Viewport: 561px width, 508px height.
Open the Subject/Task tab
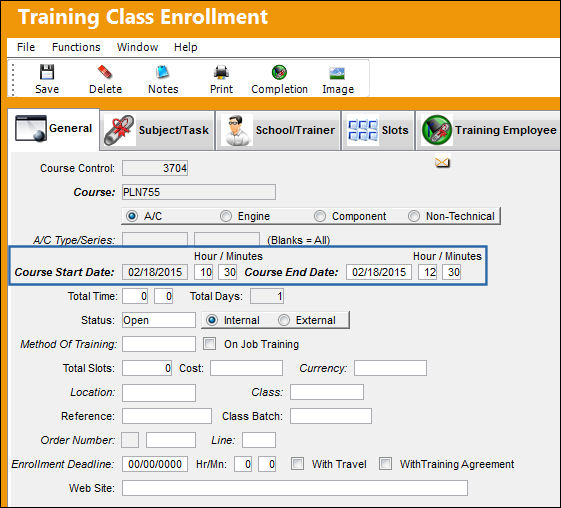coord(157,130)
